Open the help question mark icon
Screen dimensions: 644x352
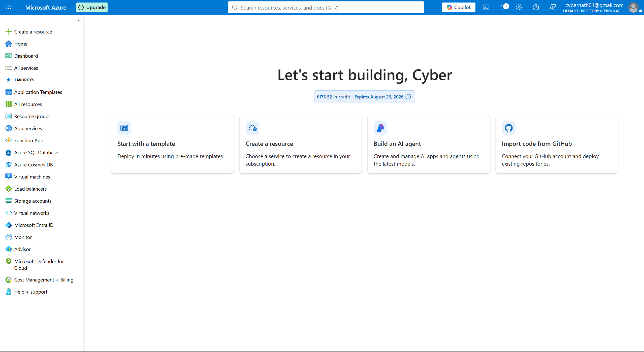(x=536, y=7)
